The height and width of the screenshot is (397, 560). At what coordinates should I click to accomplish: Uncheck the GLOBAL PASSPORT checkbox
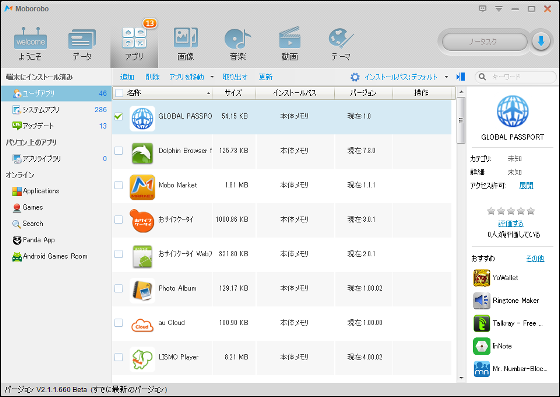coord(119,116)
